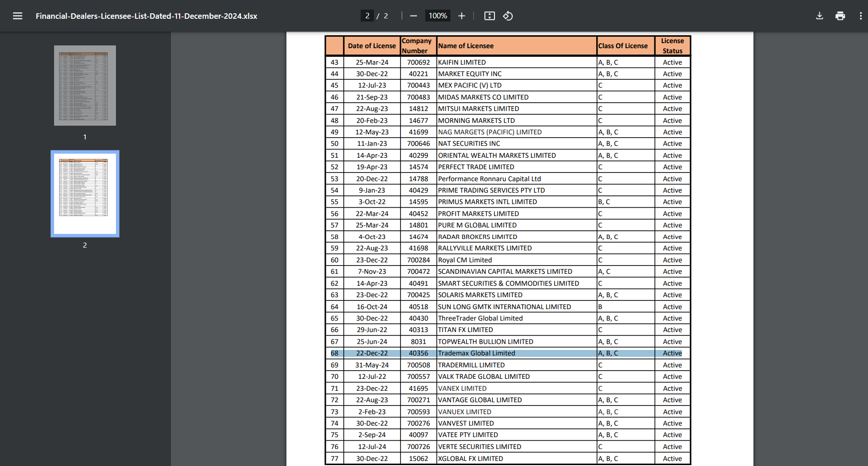Select MORNING MARKETS LTD cell
The width and height of the screenshot is (868, 466).
[516, 121]
